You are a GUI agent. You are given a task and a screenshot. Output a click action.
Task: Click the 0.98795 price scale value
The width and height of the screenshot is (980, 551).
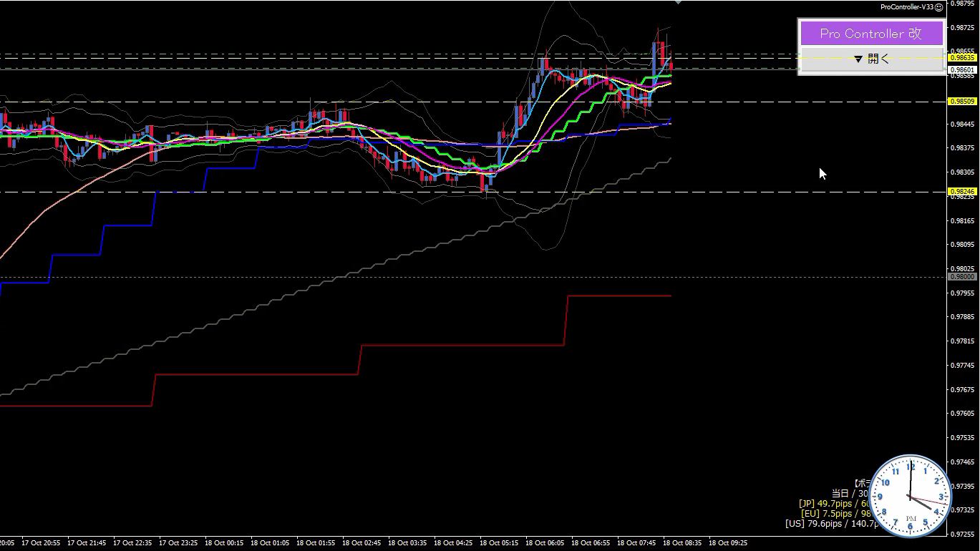964,4
